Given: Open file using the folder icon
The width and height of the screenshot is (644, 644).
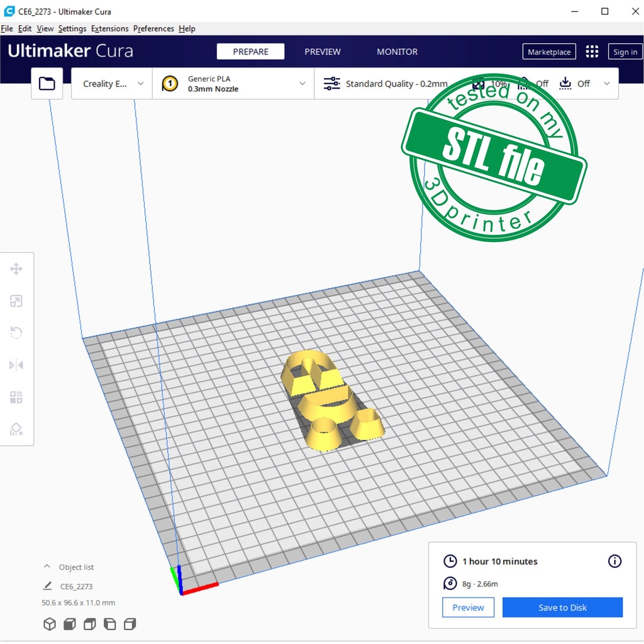Looking at the screenshot, I should (x=47, y=84).
